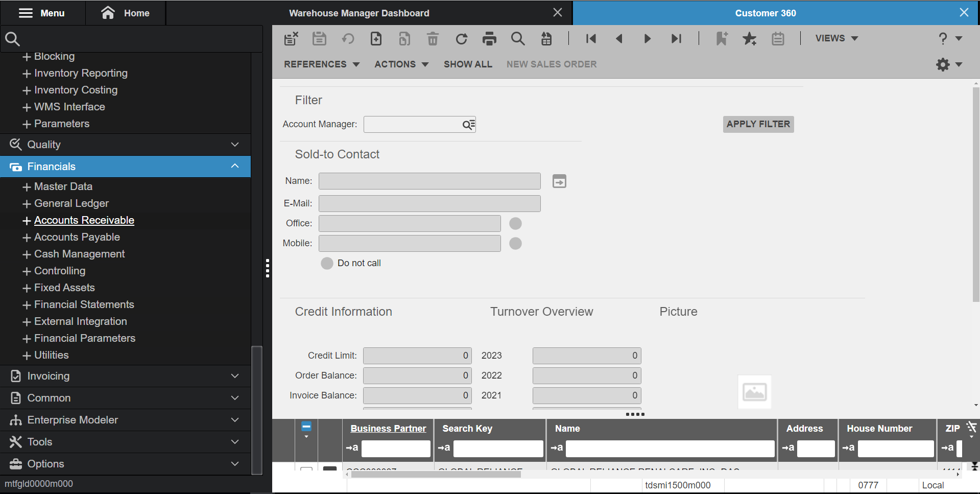Click the Add bookmark icon
The height and width of the screenshot is (494, 980).
pyautogui.click(x=721, y=38)
